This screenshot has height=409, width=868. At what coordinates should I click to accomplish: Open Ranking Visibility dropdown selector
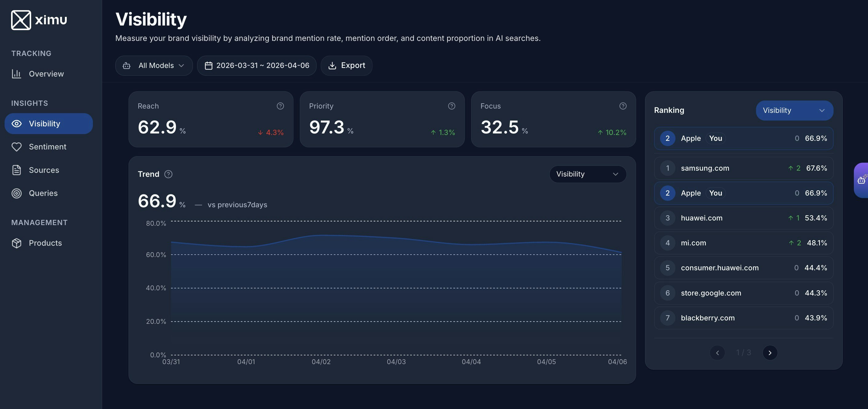(x=794, y=110)
